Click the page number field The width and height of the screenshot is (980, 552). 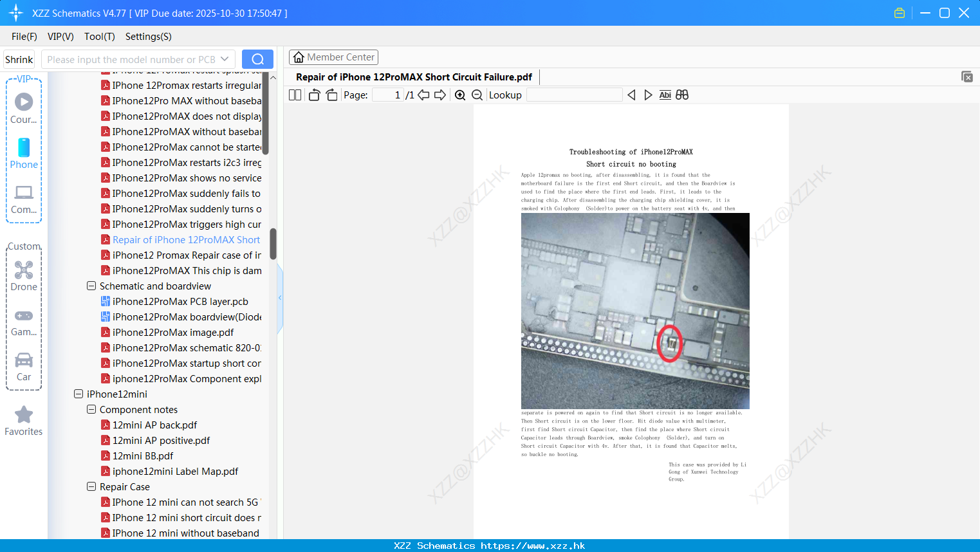click(x=387, y=95)
